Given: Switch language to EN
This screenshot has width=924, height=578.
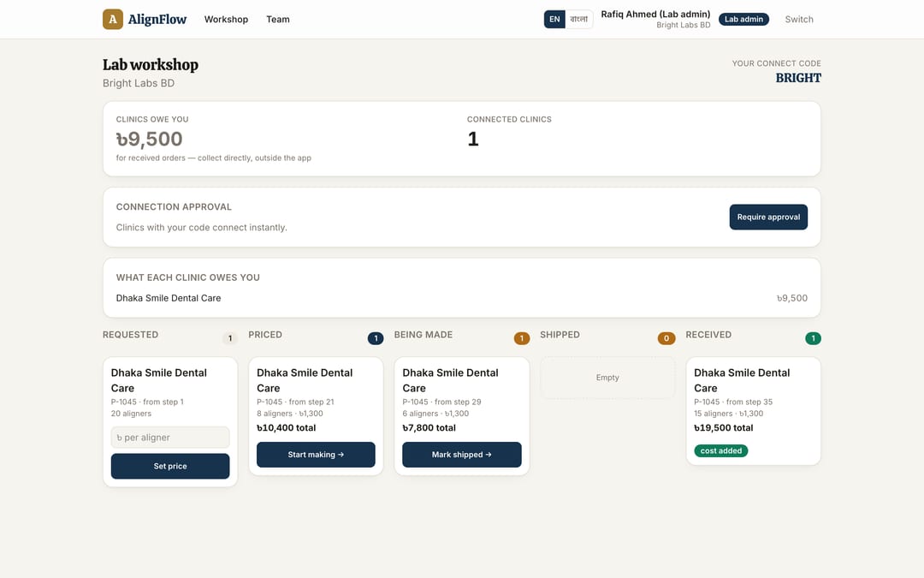Looking at the screenshot, I should tap(554, 20).
